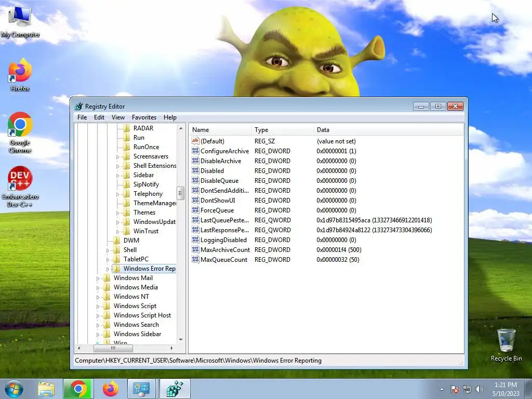Screen dimensions: 532x399
Task: Open the Help menu
Action: point(170,117)
